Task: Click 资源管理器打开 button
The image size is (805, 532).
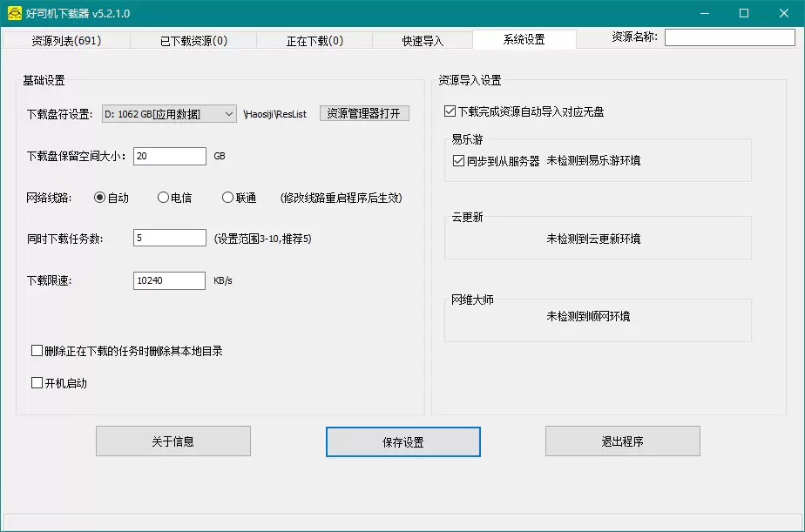Action: point(364,113)
